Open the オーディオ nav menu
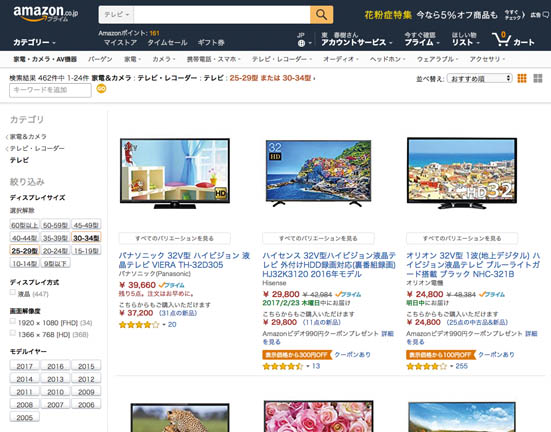The height and width of the screenshot is (432, 551). [341, 59]
